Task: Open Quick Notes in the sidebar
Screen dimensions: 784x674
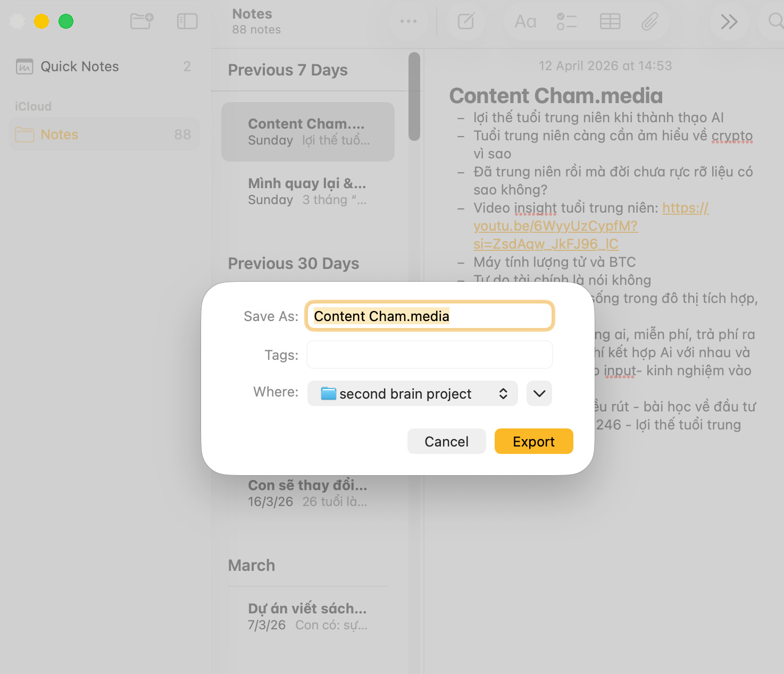Action: tap(104, 66)
